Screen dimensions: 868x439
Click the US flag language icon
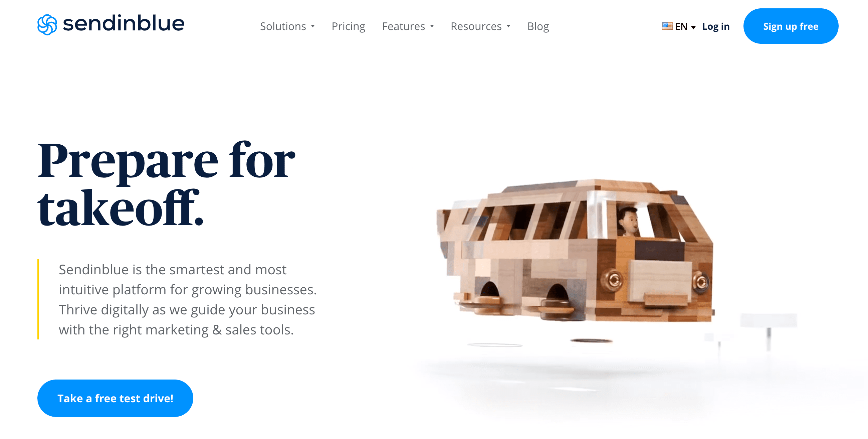click(666, 26)
